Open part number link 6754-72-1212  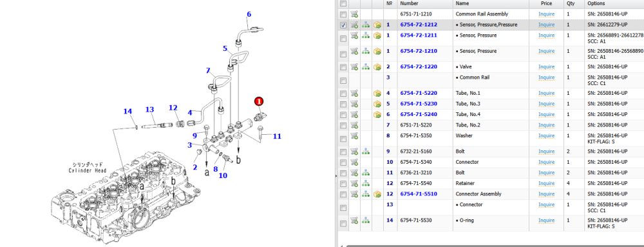tap(419, 25)
